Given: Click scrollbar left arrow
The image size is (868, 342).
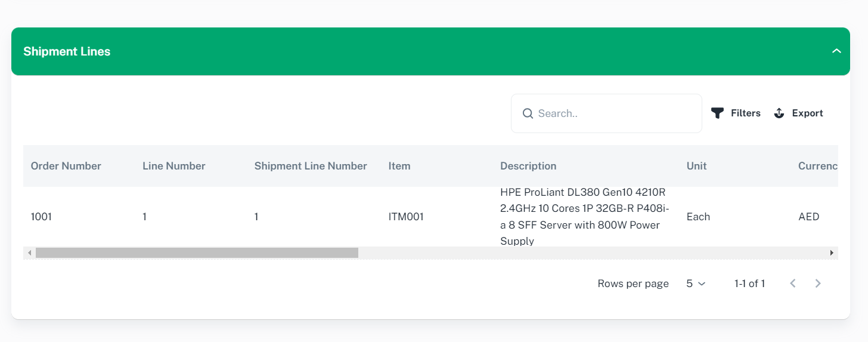Looking at the screenshot, I should [29, 253].
